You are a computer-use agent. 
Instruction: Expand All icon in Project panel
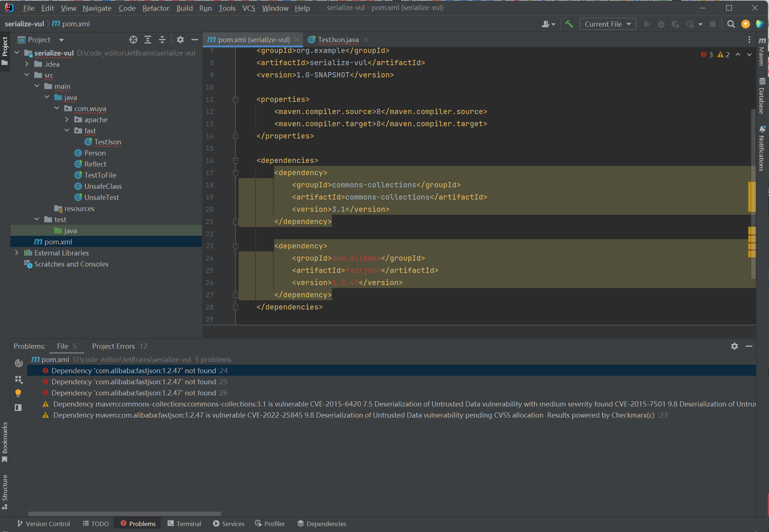pyautogui.click(x=148, y=40)
